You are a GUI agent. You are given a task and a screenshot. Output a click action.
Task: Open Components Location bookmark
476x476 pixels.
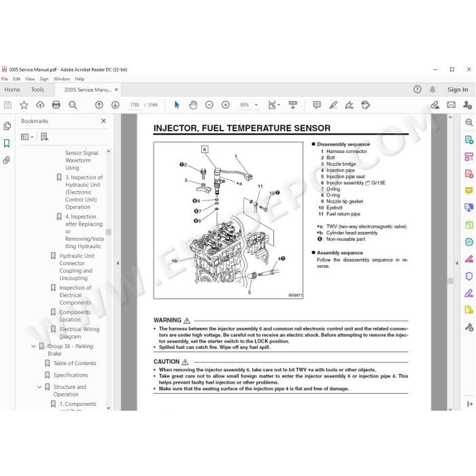point(75,316)
